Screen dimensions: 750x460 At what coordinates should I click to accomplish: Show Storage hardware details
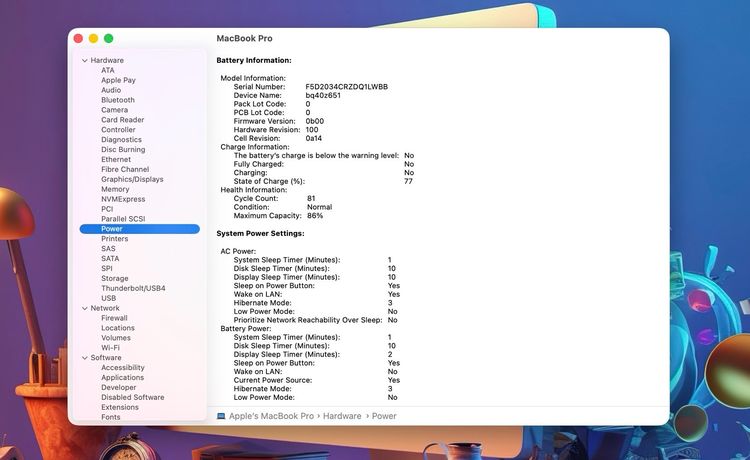coord(114,278)
